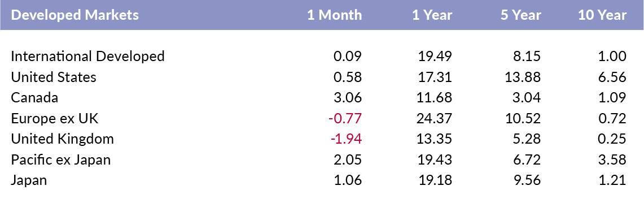Viewport: 644px width, 220px height.
Task: Click the Developed Markets header
Action: [75, 15]
